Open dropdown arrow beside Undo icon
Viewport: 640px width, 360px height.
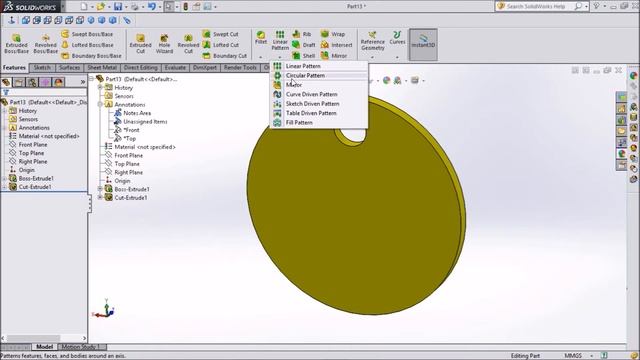point(160,7)
